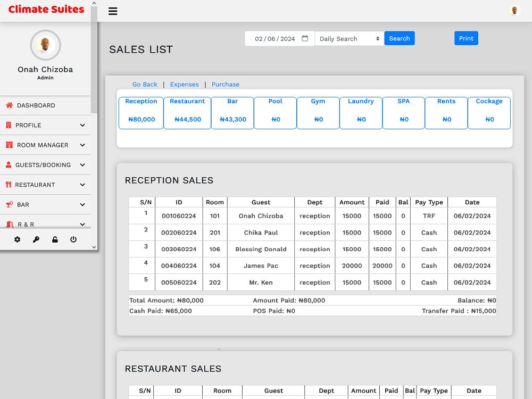Open the hamburger menu icon

pos(113,11)
